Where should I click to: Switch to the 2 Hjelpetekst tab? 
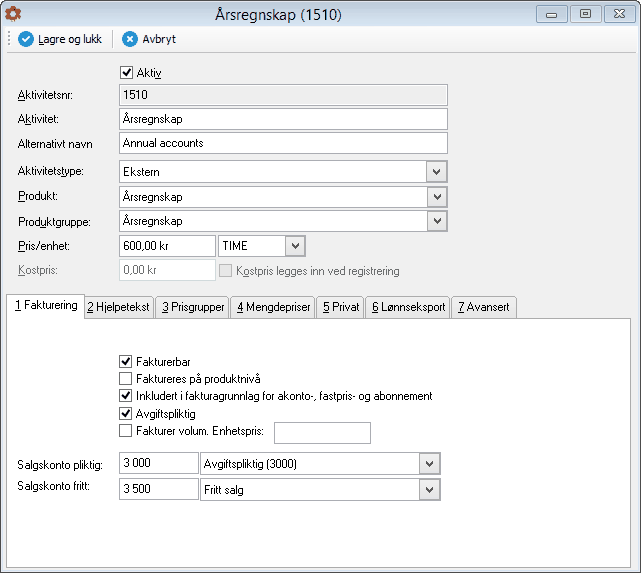tap(119, 307)
